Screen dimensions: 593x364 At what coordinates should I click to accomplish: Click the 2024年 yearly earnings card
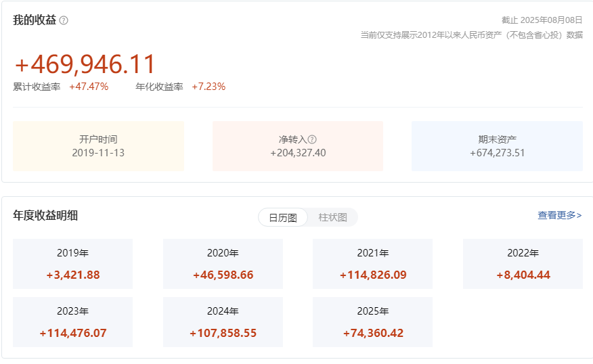tap(223, 322)
